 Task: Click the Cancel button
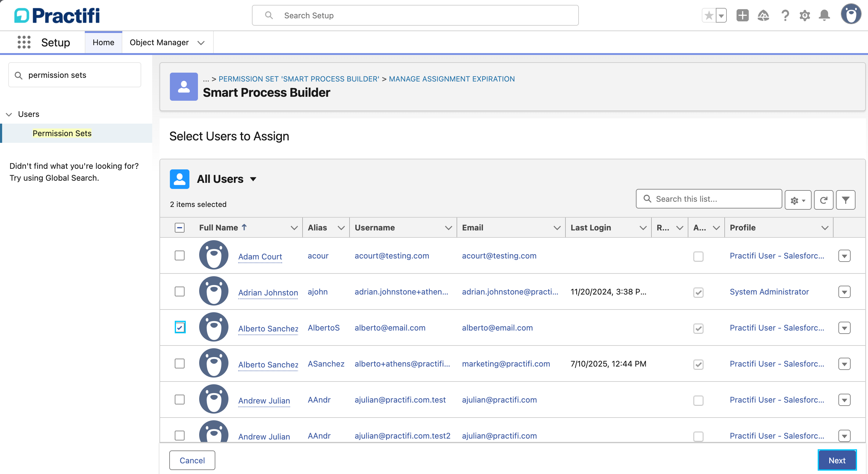192,460
